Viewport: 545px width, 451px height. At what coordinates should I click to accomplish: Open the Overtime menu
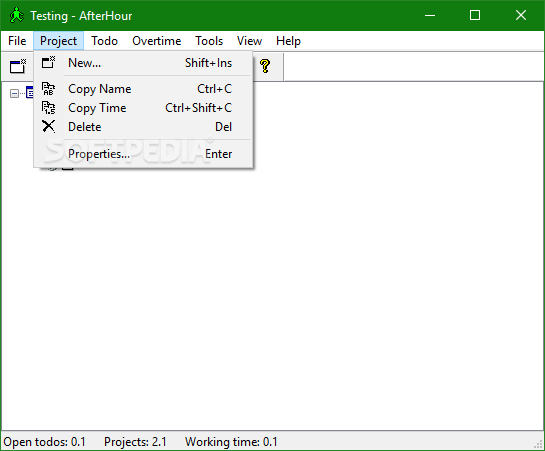(x=156, y=41)
